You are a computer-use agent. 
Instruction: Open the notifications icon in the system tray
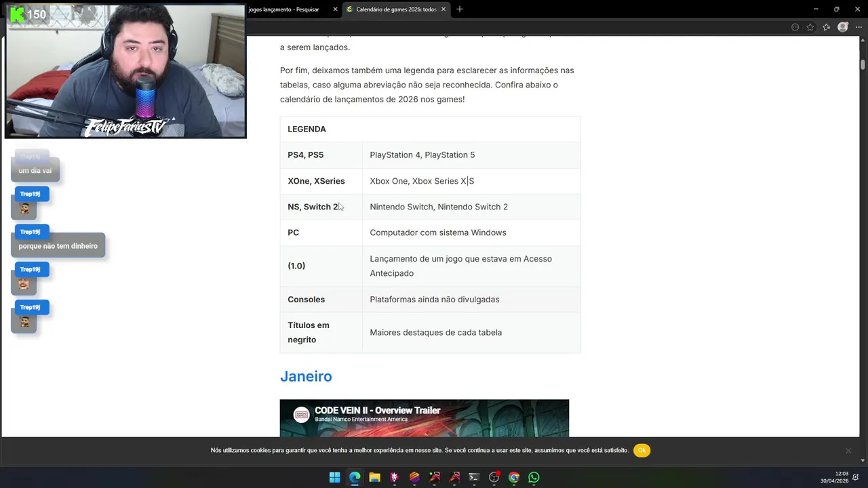tap(856, 477)
